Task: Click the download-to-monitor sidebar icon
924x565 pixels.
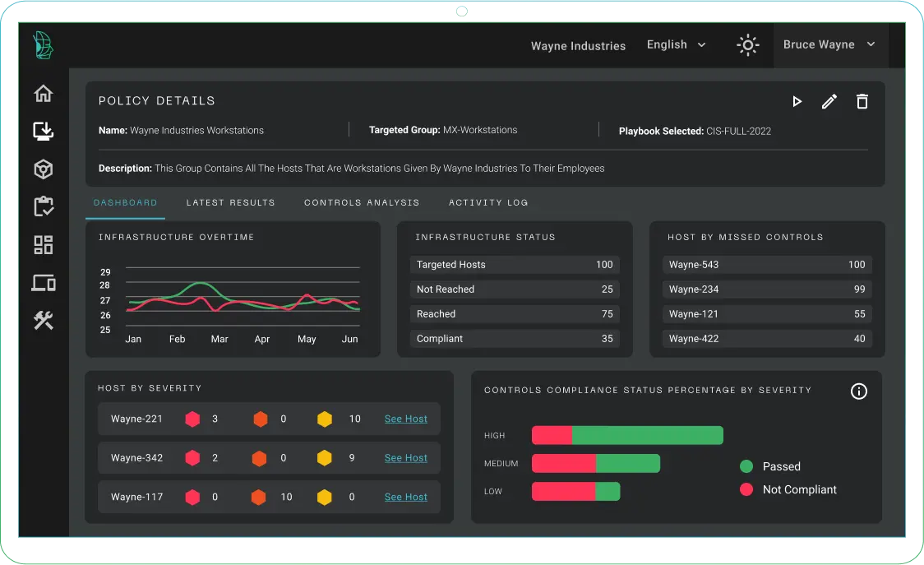Action: tap(43, 131)
